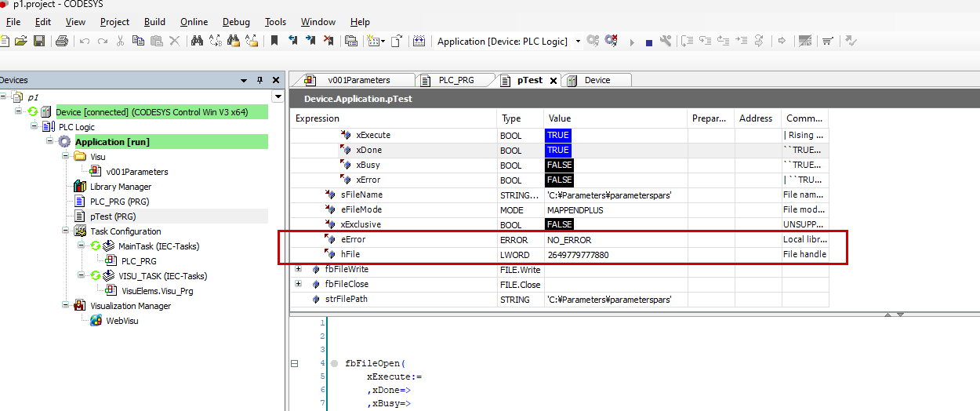This screenshot has height=411, width=980.
Task: Click the Toggle Bookmark icon
Action: [x=274, y=42]
